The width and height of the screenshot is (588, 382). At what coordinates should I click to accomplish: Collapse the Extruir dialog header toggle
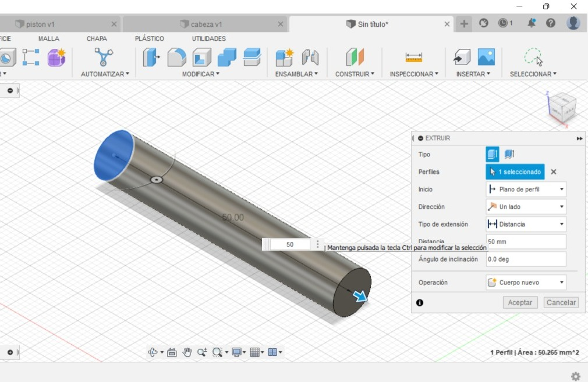click(421, 138)
